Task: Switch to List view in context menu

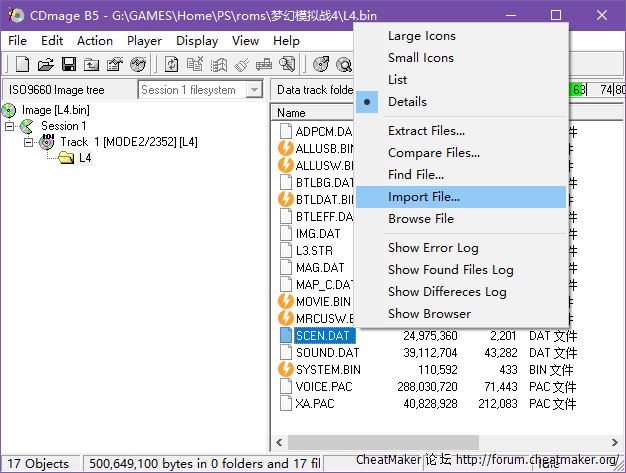Action: tap(397, 80)
